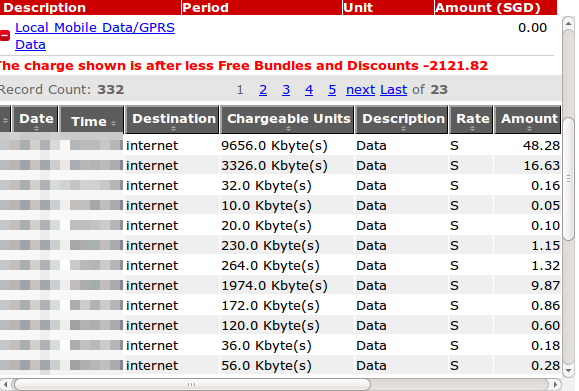Click the leftmost column sort arrows

point(5,120)
